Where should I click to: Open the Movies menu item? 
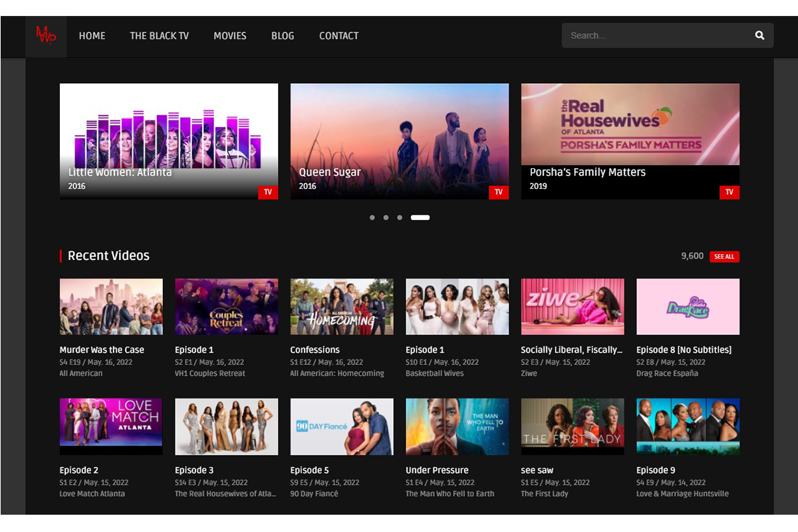pyautogui.click(x=229, y=36)
